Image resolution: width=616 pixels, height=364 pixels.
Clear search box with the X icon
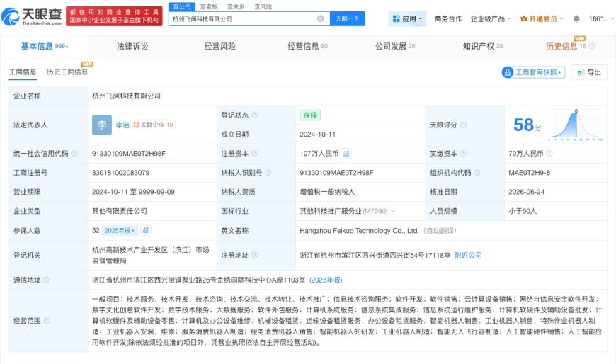coord(321,18)
